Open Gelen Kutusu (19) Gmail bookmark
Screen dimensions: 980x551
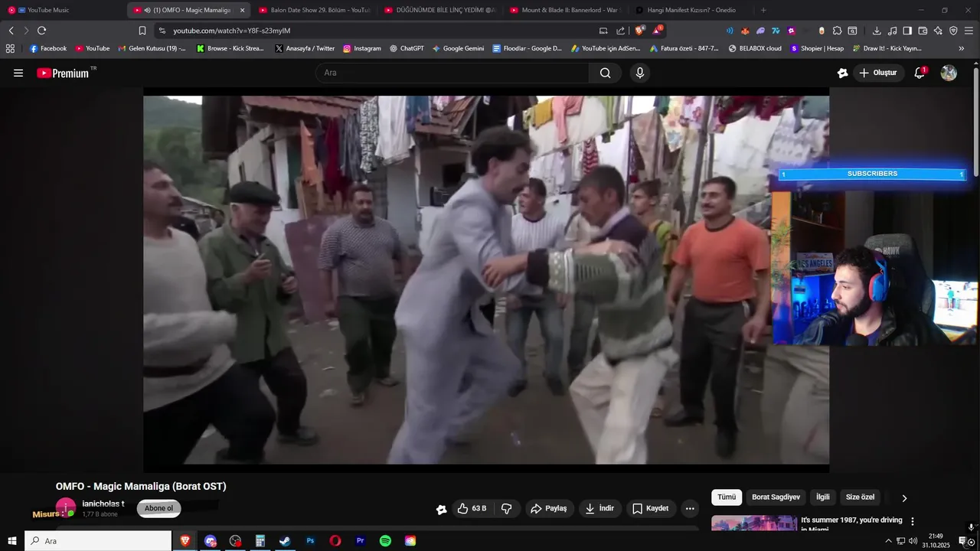[x=152, y=48]
